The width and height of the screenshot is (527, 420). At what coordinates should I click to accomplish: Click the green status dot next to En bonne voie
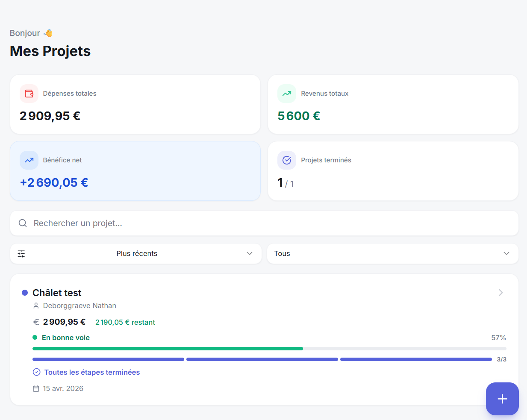[35, 338]
